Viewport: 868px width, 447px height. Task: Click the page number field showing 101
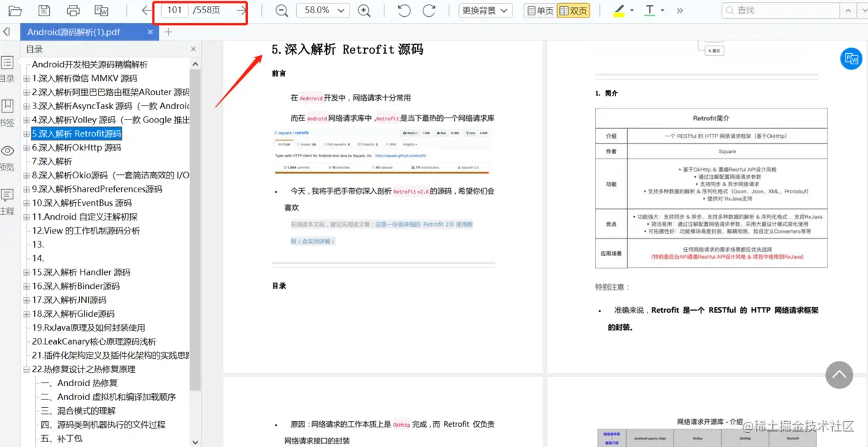(x=174, y=10)
